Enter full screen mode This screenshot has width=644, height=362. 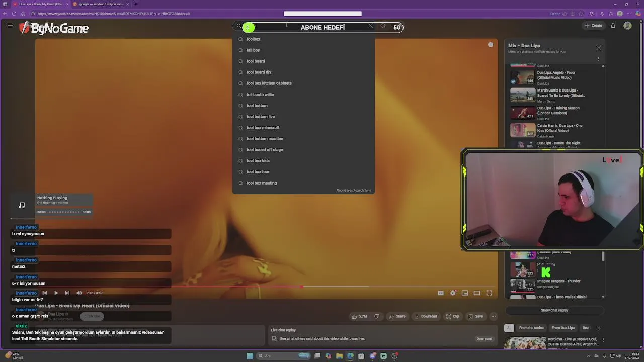[489, 293]
